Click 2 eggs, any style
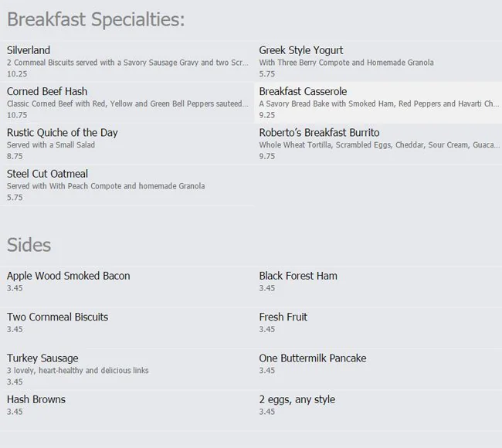 click(x=297, y=399)
